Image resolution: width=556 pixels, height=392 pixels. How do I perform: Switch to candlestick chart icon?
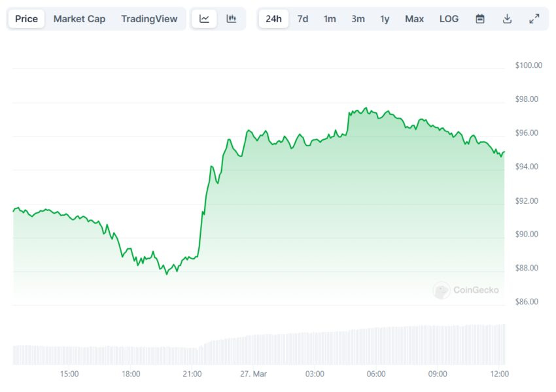pyautogui.click(x=232, y=19)
